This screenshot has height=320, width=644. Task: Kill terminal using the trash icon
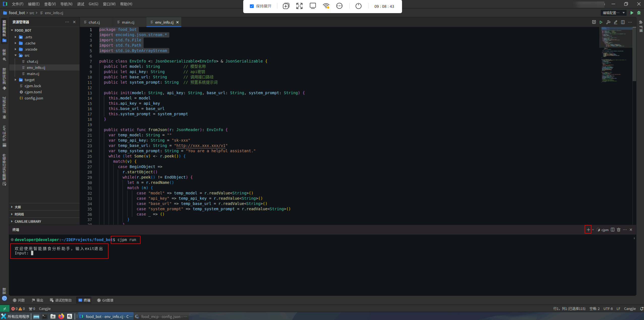tap(619, 230)
